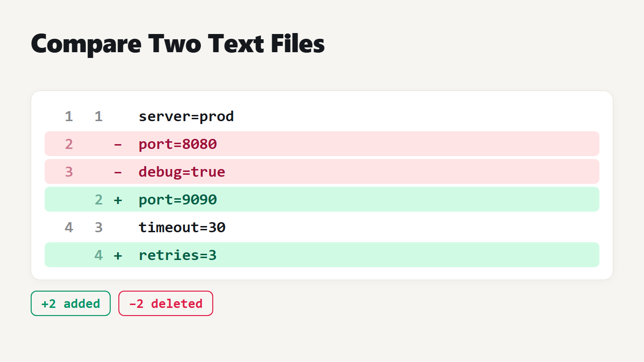Click old line number 2 in the port=8080 row
Viewport: 644px width, 362px height.
pos(69,144)
